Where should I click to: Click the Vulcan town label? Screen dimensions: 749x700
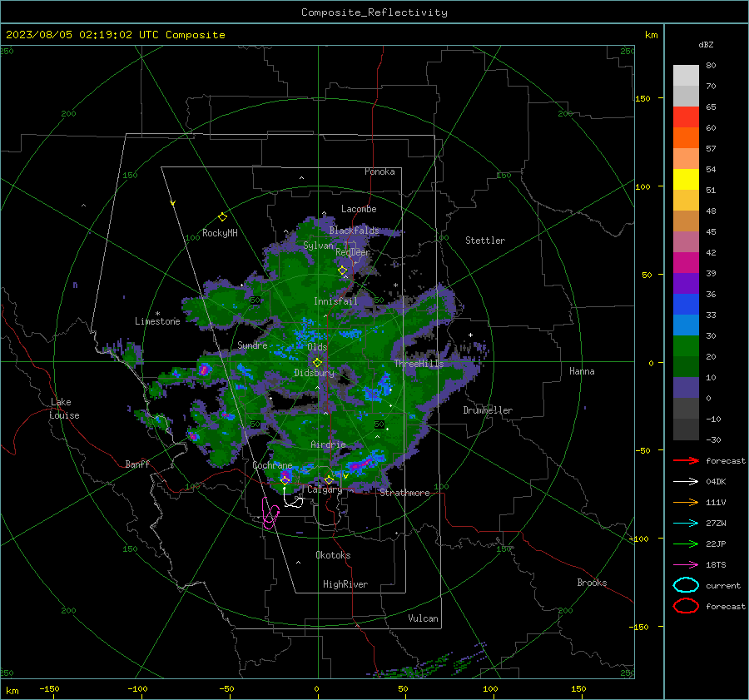click(x=423, y=618)
